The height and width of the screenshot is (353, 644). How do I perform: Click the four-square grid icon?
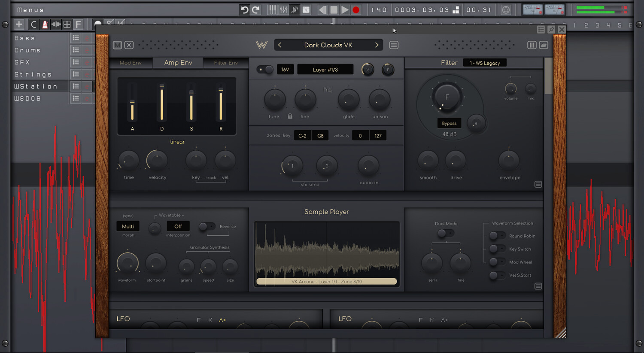tap(67, 24)
